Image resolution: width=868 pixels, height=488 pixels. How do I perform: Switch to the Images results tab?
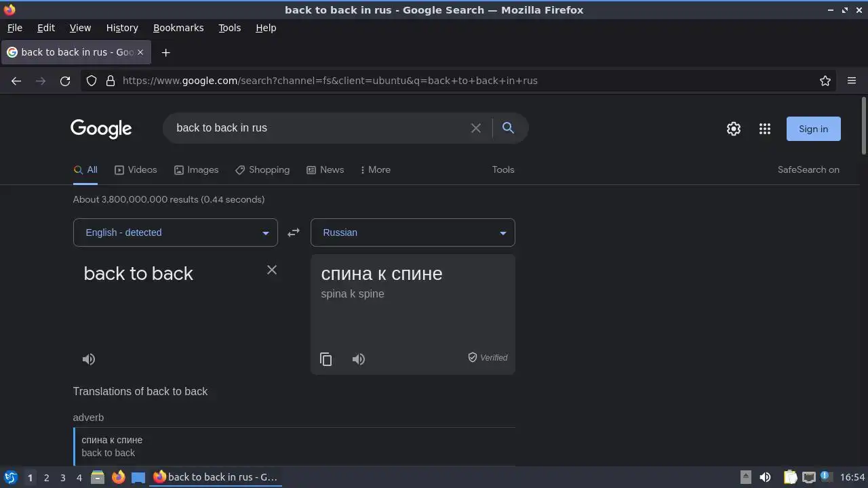coord(197,170)
